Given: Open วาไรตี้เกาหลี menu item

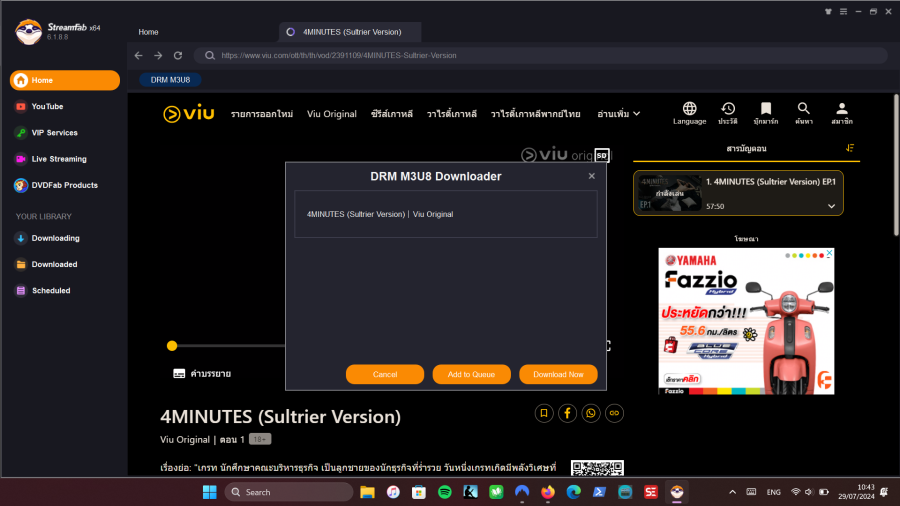Looking at the screenshot, I should point(452,114).
